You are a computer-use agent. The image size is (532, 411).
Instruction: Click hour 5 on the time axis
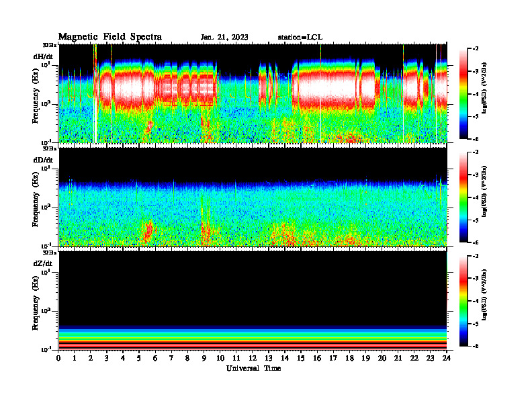(x=139, y=358)
